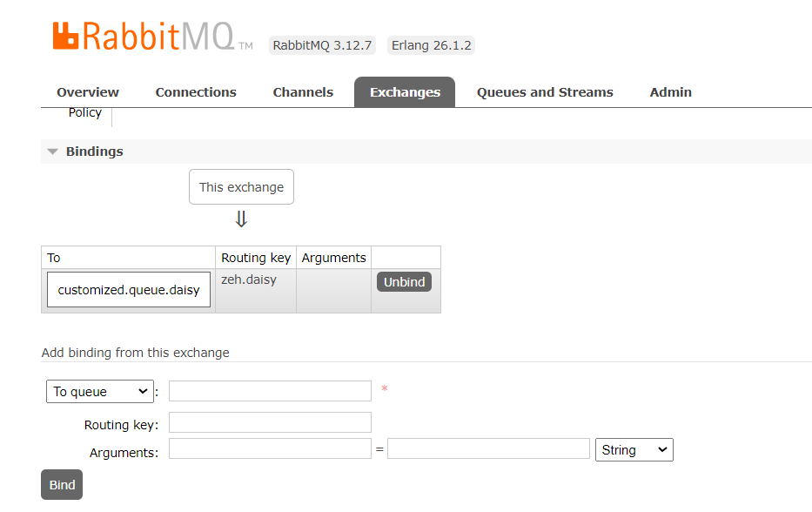Image resolution: width=812 pixels, height=512 pixels.
Task: Open the Overview tab
Action: click(88, 92)
